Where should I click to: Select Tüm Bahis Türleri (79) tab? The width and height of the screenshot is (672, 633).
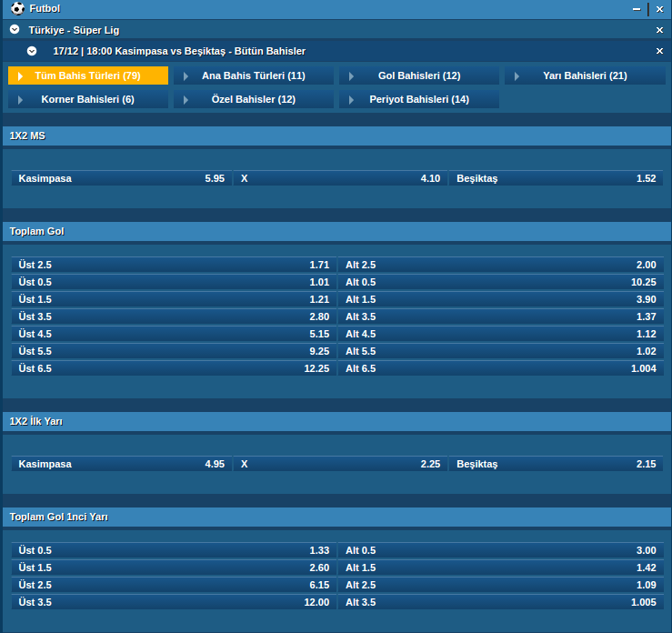coord(88,75)
